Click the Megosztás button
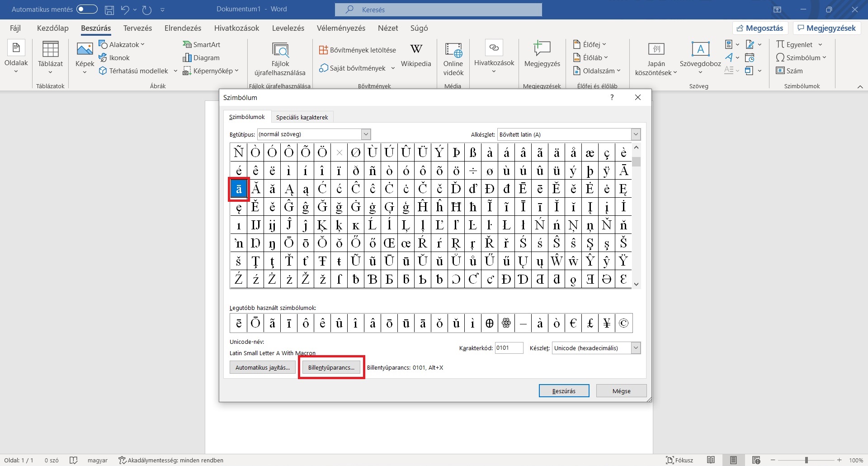Viewport: 868px width, 466px height. 760,28
